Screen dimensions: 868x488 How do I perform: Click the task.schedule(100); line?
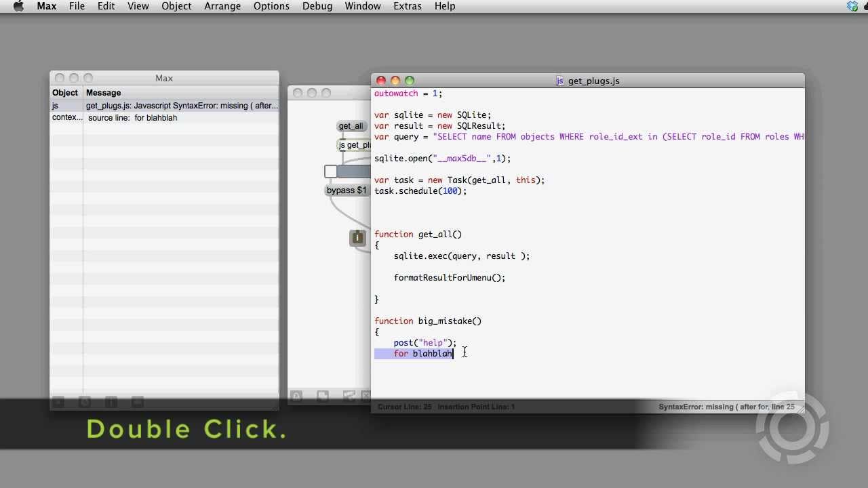click(420, 191)
